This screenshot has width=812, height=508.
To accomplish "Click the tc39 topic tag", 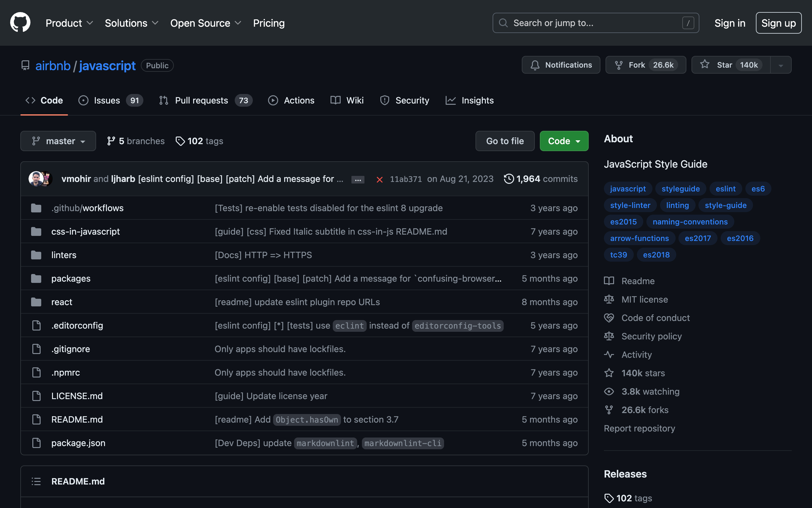I will coord(619,255).
